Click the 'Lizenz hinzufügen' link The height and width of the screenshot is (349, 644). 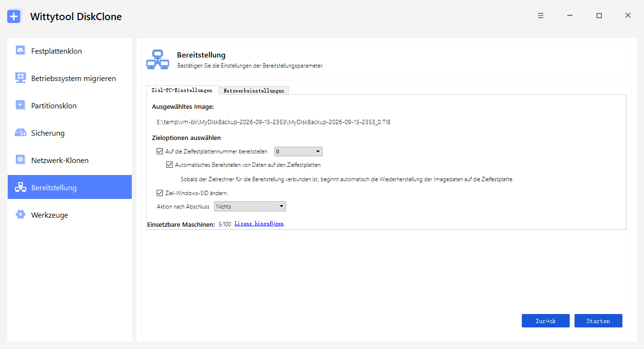pyautogui.click(x=259, y=224)
